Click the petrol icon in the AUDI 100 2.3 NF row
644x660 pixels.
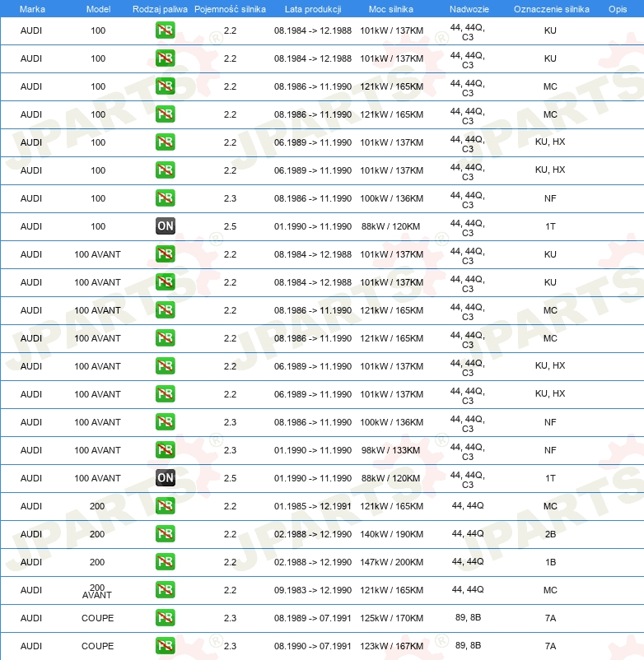click(165, 198)
